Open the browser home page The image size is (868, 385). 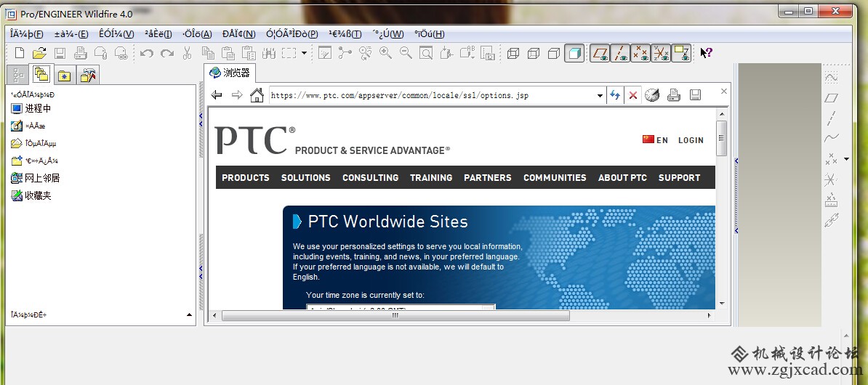(x=257, y=95)
